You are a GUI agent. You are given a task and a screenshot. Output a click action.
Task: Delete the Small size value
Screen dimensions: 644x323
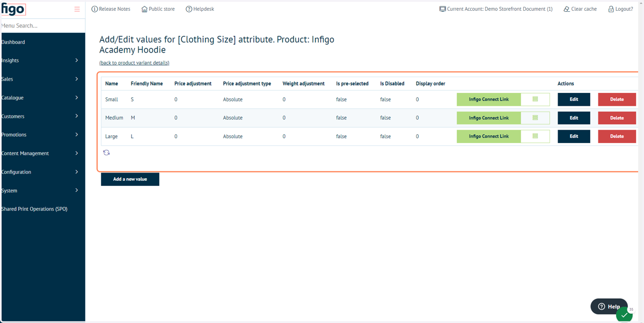[x=617, y=99]
